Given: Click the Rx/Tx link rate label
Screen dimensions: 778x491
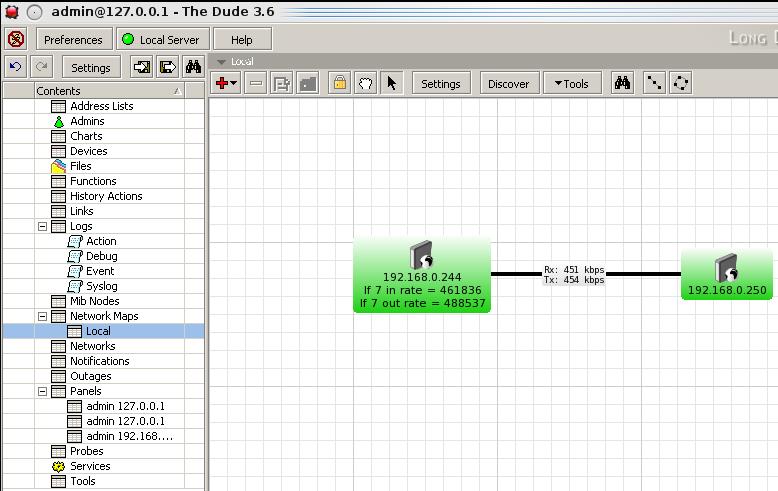Looking at the screenshot, I should pyautogui.click(x=574, y=275).
